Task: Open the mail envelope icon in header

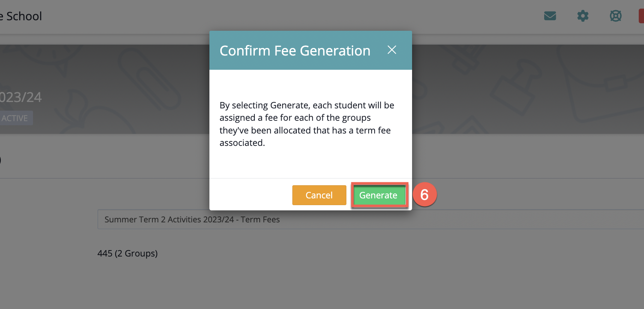Action: pos(550,16)
